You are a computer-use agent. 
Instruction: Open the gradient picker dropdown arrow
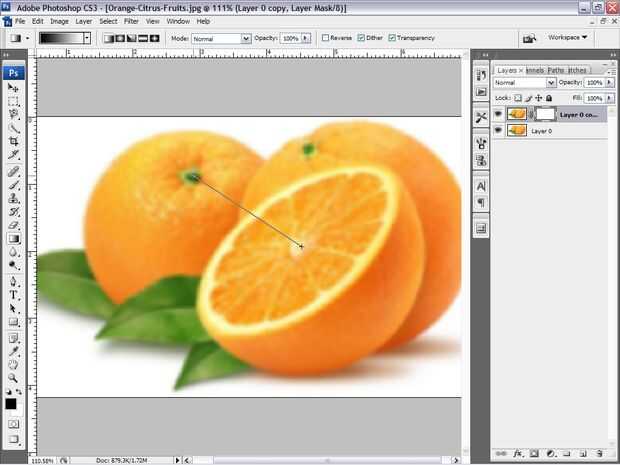87,38
